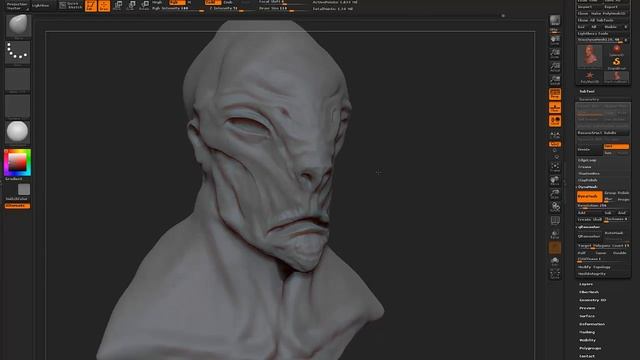Open the dotted Stroke type selector

click(18, 52)
